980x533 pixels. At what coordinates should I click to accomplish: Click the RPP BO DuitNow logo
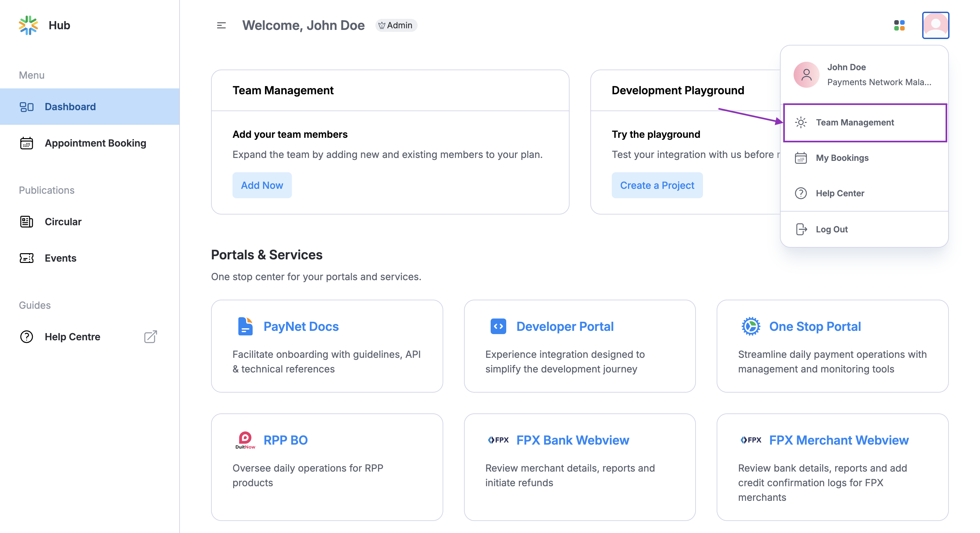coord(245,440)
